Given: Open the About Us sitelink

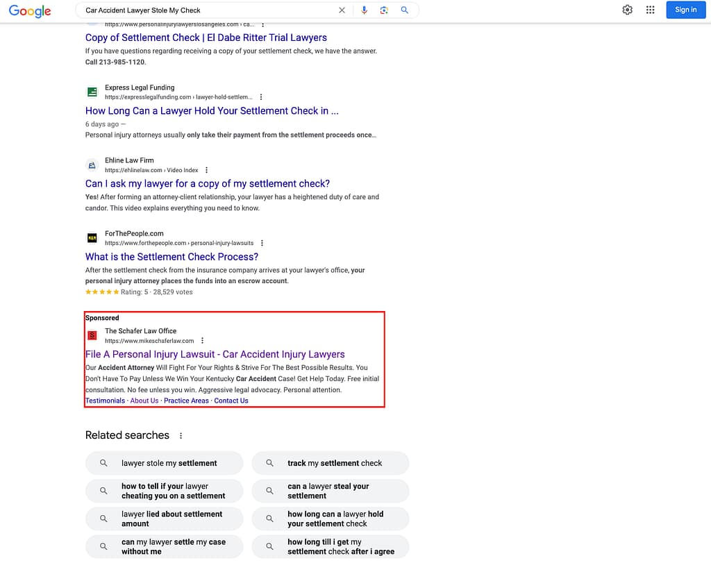Looking at the screenshot, I should click(144, 401).
